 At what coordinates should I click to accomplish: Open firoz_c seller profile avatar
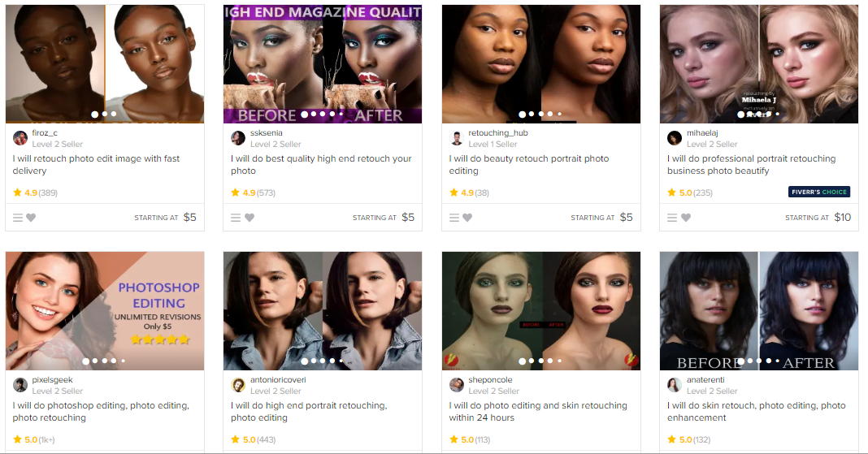[x=20, y=138]
